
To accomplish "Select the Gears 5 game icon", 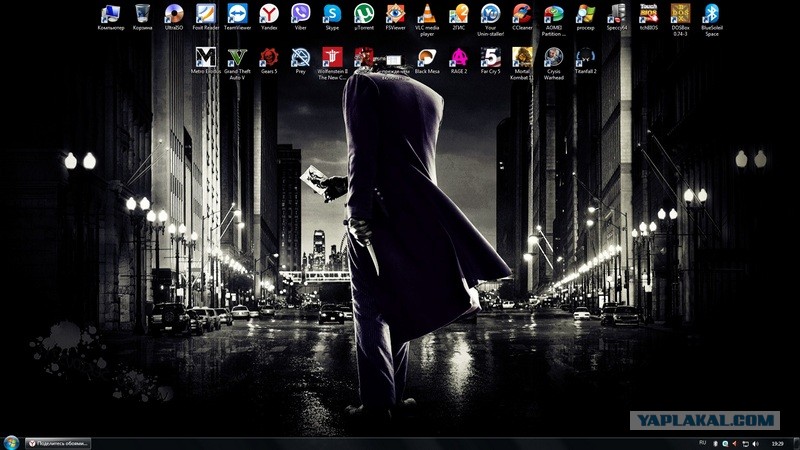I will 269,61.
